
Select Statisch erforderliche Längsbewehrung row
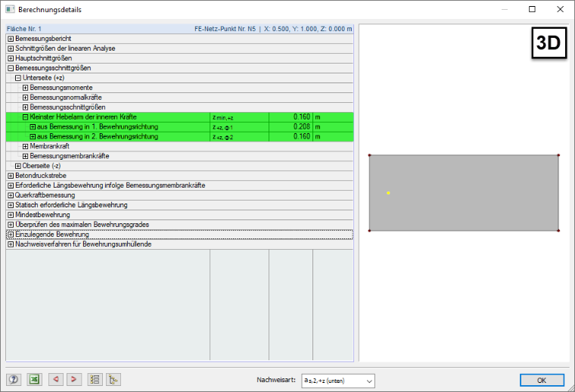[180, 205]
